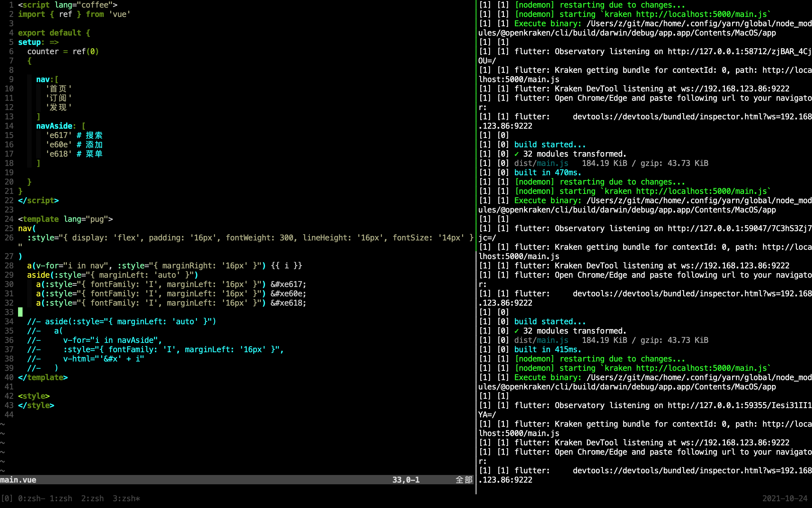The image size is (812, 508).
Task: Click the Observatory URL with port 59355
Action: (x=740, y=405)
